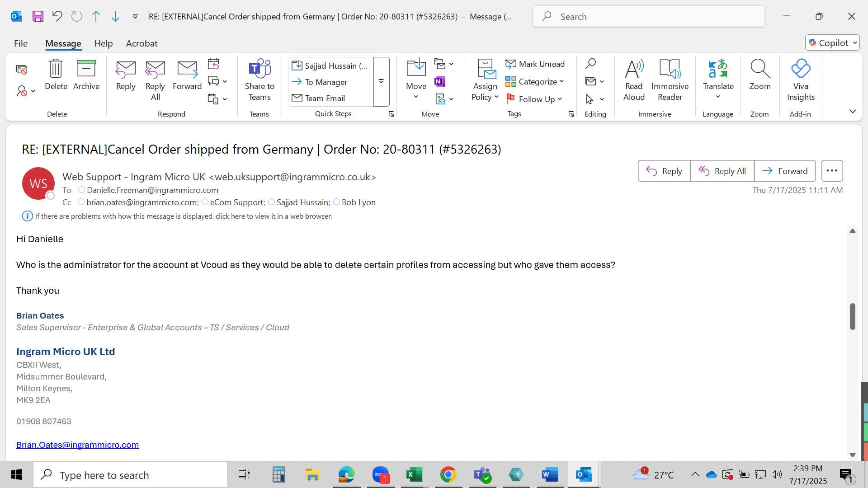Delete this message
The width and height of the screenshot is (868, 488).
(x=56, y=75)
